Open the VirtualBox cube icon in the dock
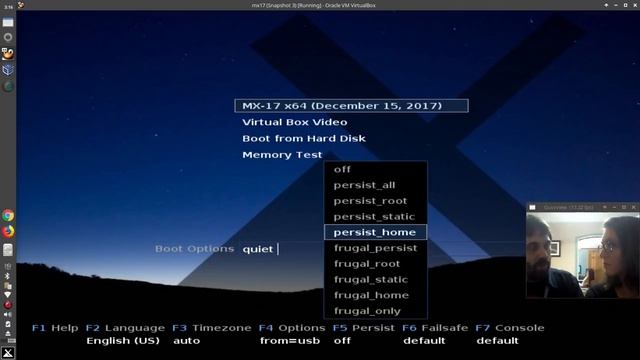This screenshot has width=640, height=360. (x=8, y=70)
